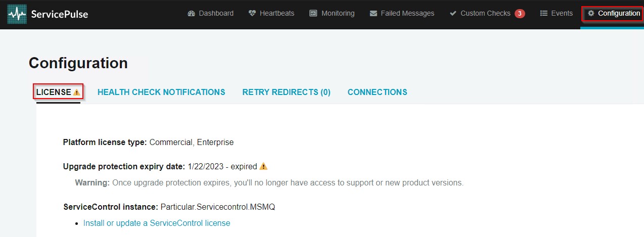644x237 pixels.
Task: Click the Monitoring chart icon
Action: (x=313, y=14)
